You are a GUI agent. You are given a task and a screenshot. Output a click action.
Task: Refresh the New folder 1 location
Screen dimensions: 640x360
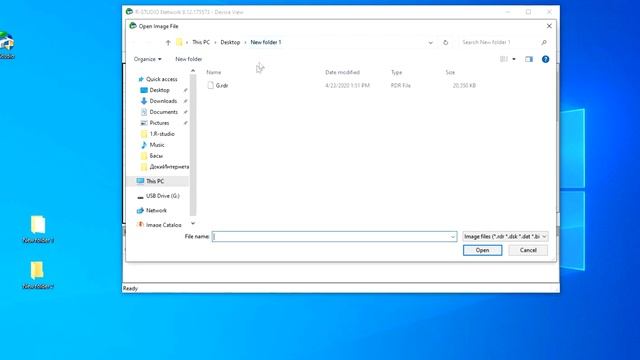pos(445,42)
